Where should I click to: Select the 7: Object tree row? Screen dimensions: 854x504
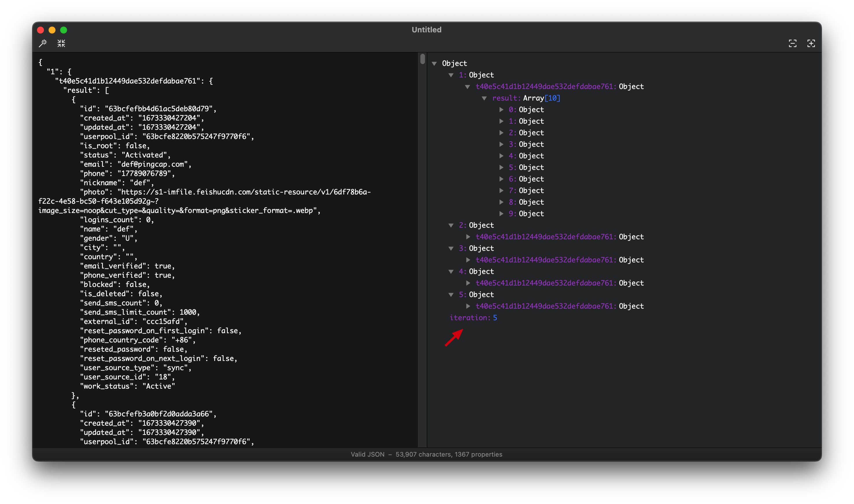[526, 190]
